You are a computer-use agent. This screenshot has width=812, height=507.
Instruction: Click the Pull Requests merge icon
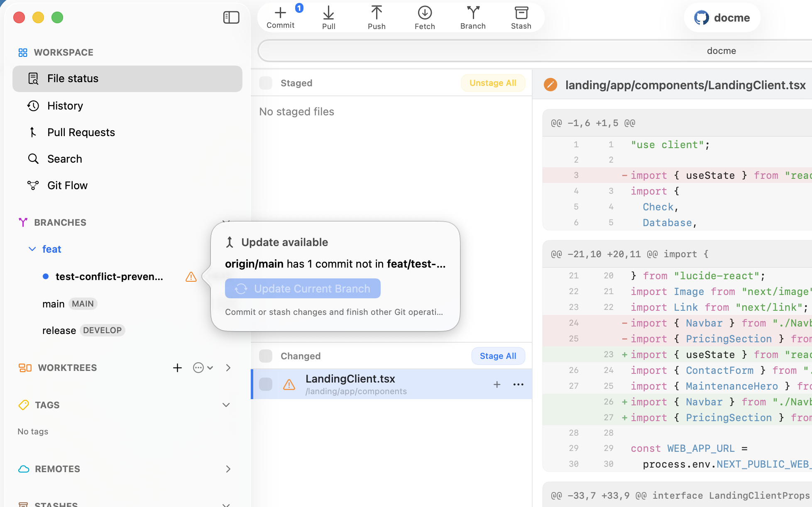33,132
